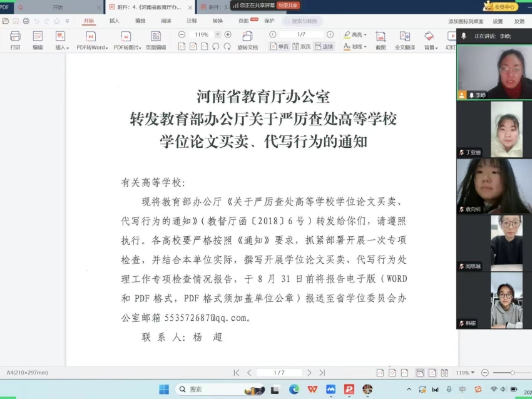Switch to the 转换 ribbon tab
The height and width of the screenshot is (399, 532).
(217, 21)
